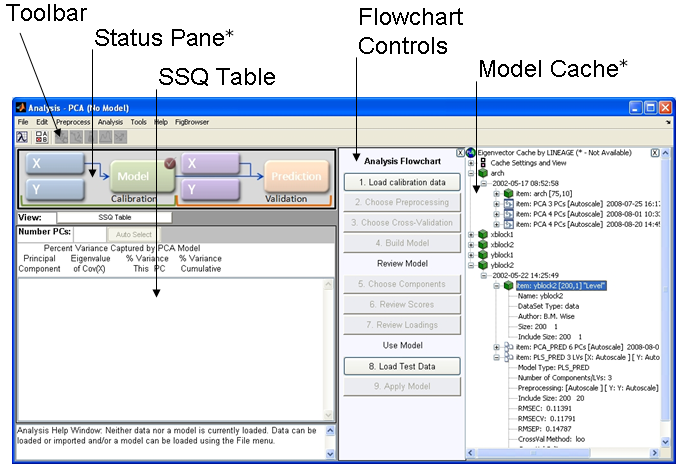The width and height of the screenshot is (685, 474).
Task: Click the Cache Settings and View icon
Action: (x=485, y=162)
